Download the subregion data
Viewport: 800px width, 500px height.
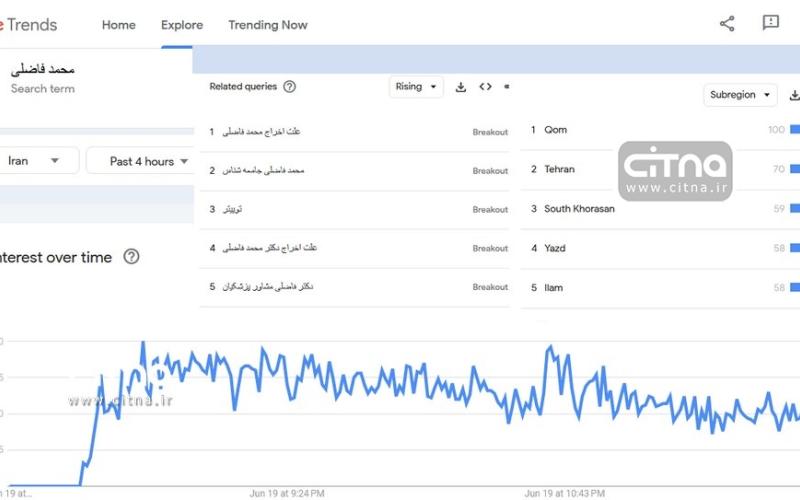[794, 95]
